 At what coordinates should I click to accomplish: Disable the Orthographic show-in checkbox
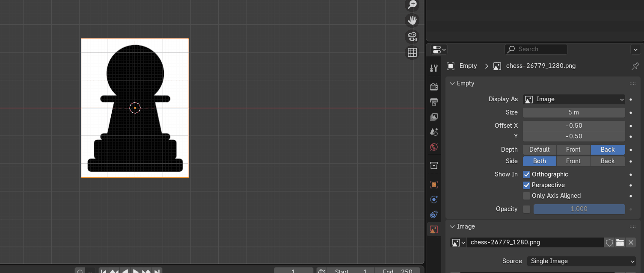point(527,174)
